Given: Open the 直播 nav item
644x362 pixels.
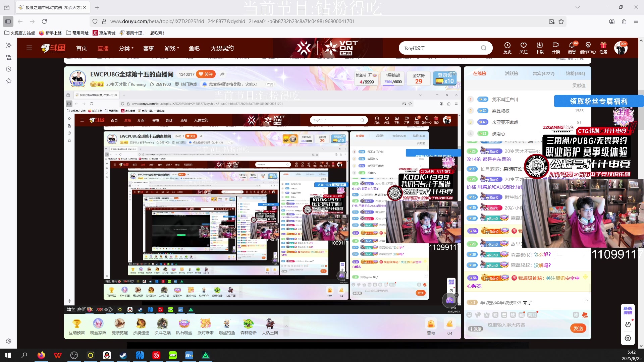Looking at the screenshot, I should [103, 48].
